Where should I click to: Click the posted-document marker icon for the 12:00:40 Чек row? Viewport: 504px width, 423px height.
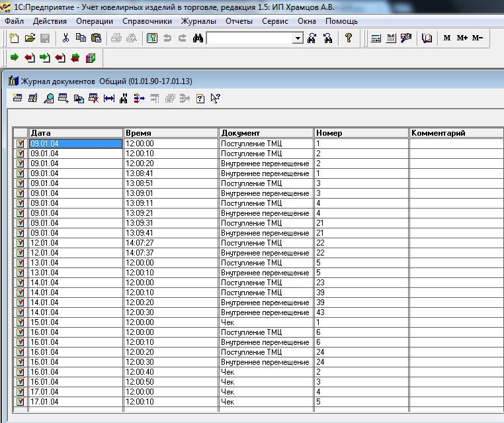tap(21, 372)
